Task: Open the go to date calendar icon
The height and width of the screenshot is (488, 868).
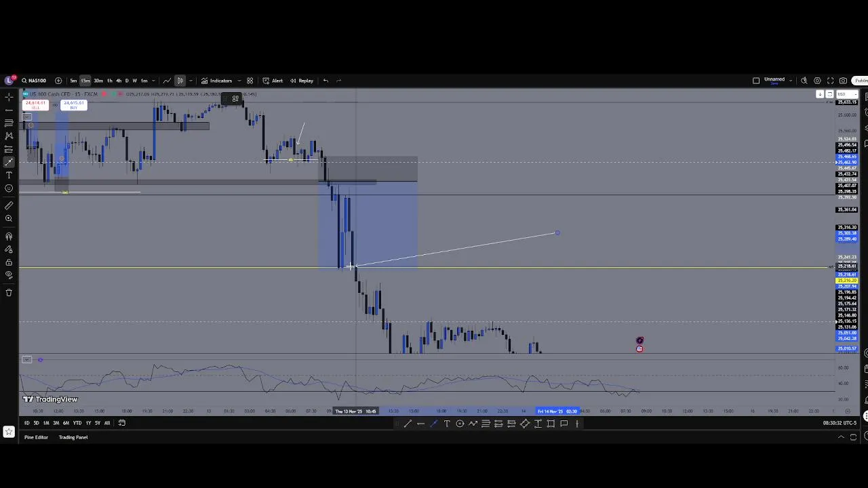Action: click(x=122, y=423)
